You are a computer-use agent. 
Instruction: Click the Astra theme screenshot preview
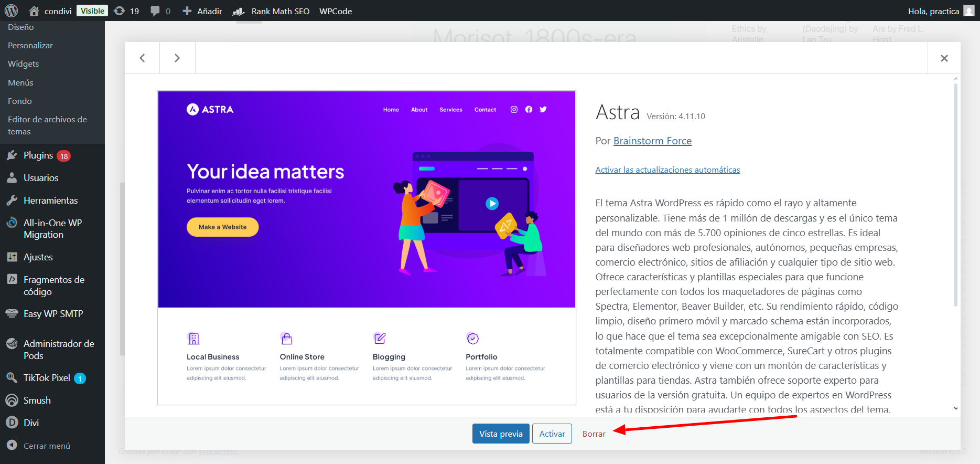[367, 248]
